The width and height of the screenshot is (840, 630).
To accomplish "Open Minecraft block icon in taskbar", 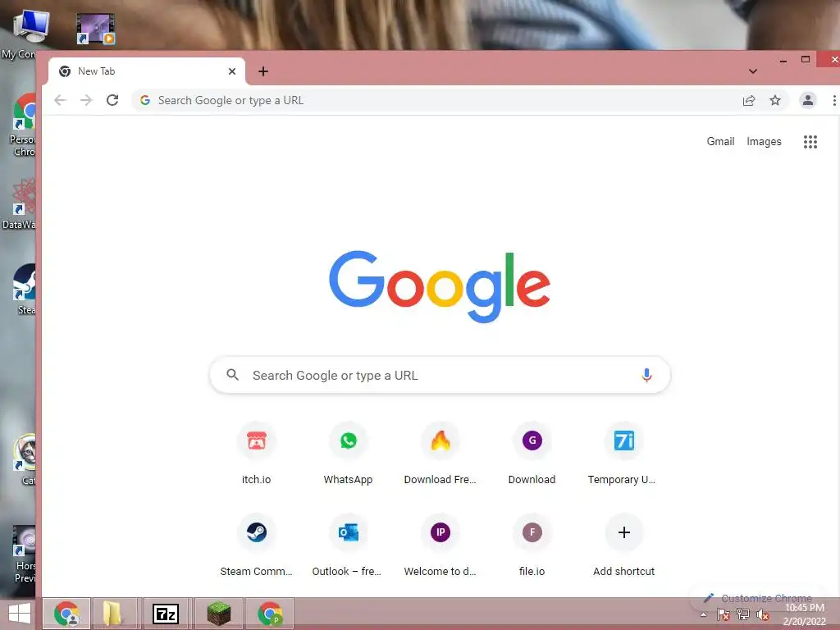I will 218,614.
